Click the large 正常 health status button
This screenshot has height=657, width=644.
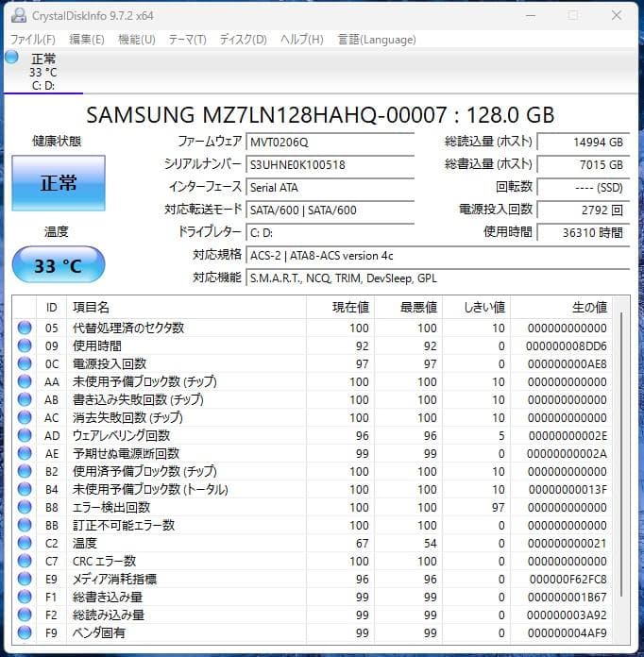59,183
